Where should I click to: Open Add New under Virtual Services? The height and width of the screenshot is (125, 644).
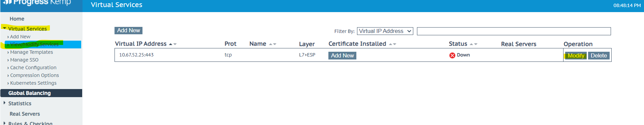click(20, 37)
